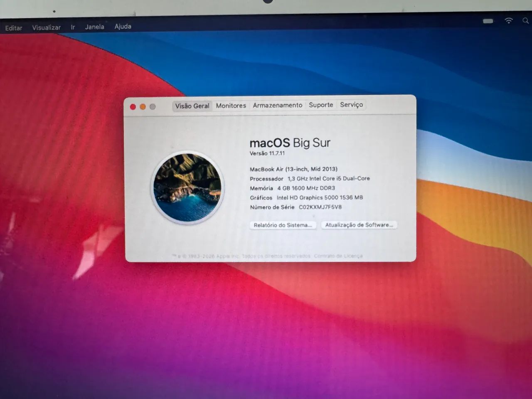
Task: Click the Wi-Fi status icon
Action: 509,20
